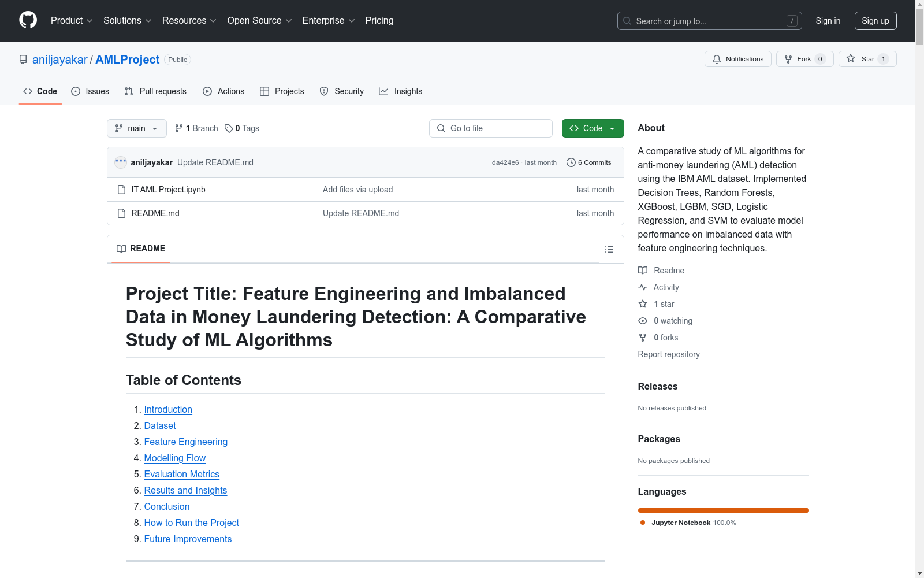Click the file icon beside IT AML Project.ipynb
The image size is (924, 578).
(x=121, y=190)
